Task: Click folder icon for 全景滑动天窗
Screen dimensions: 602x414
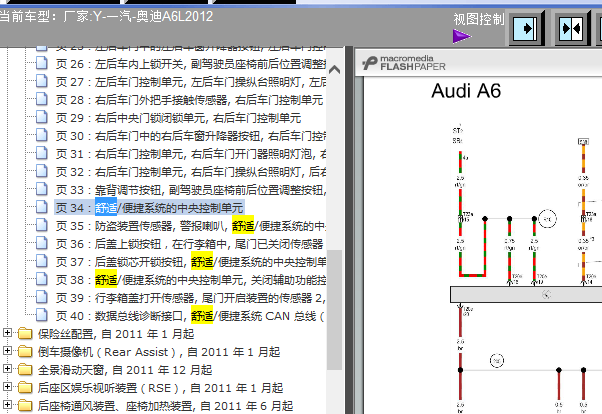Action: [25, 369]
